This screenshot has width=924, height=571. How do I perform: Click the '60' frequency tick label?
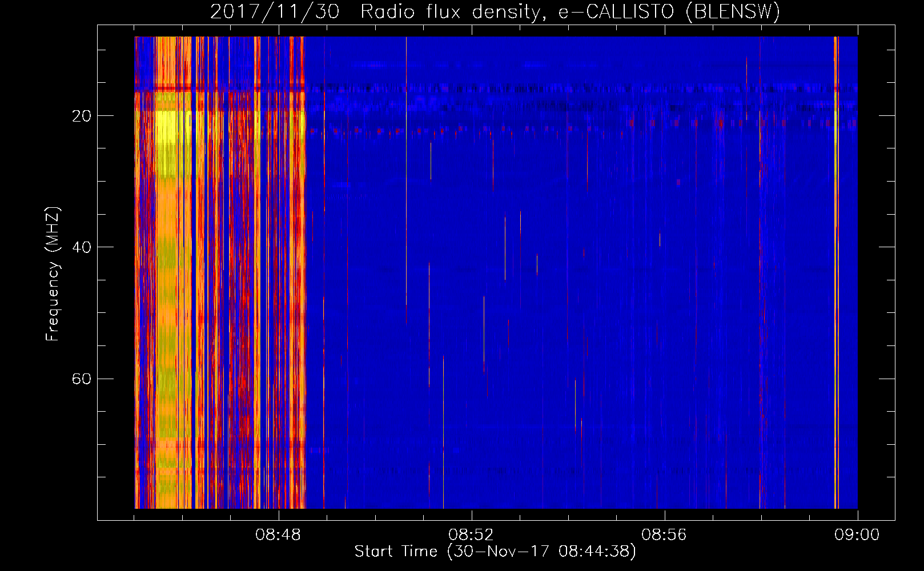point(82,379)
